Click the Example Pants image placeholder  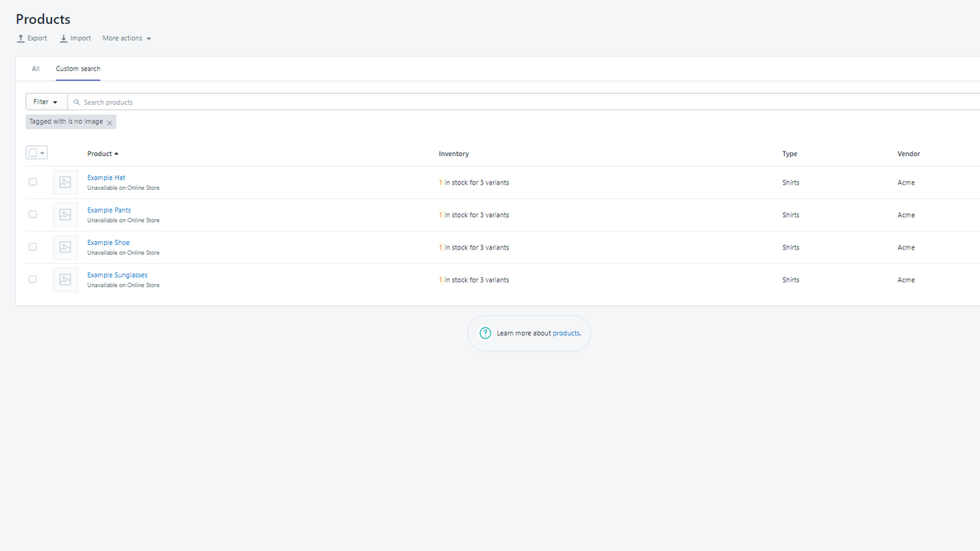coord(65,214)
